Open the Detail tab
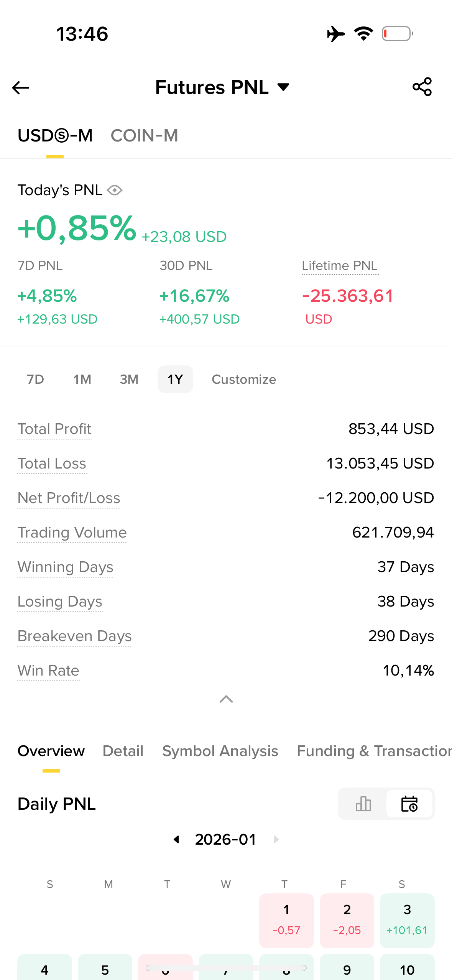452x980 pixels. click(x=123, y=751)
